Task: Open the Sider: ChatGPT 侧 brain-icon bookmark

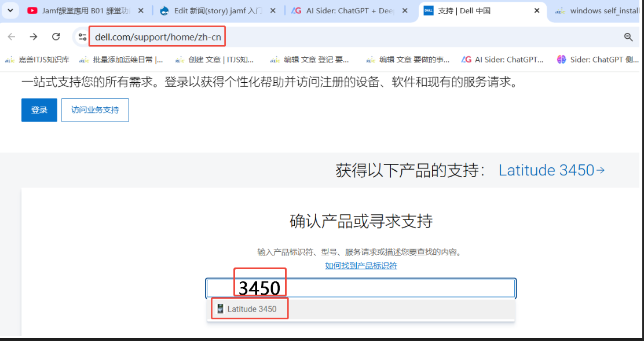Action: tap(598, 60)
